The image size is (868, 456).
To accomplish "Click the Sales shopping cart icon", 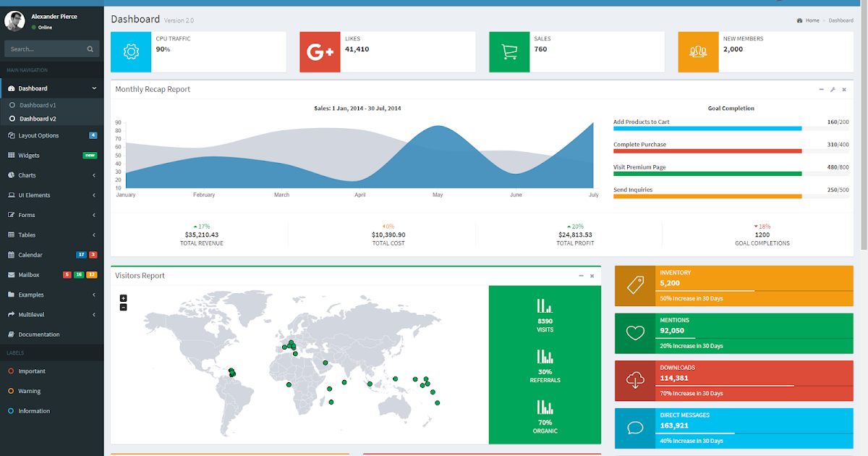I will 509,51.
